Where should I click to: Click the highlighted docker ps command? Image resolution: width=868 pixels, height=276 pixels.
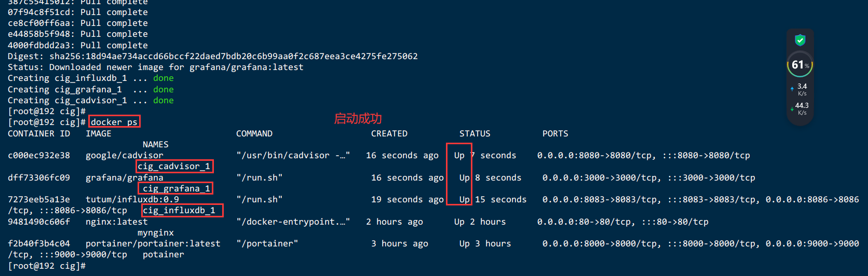point(114,122)
